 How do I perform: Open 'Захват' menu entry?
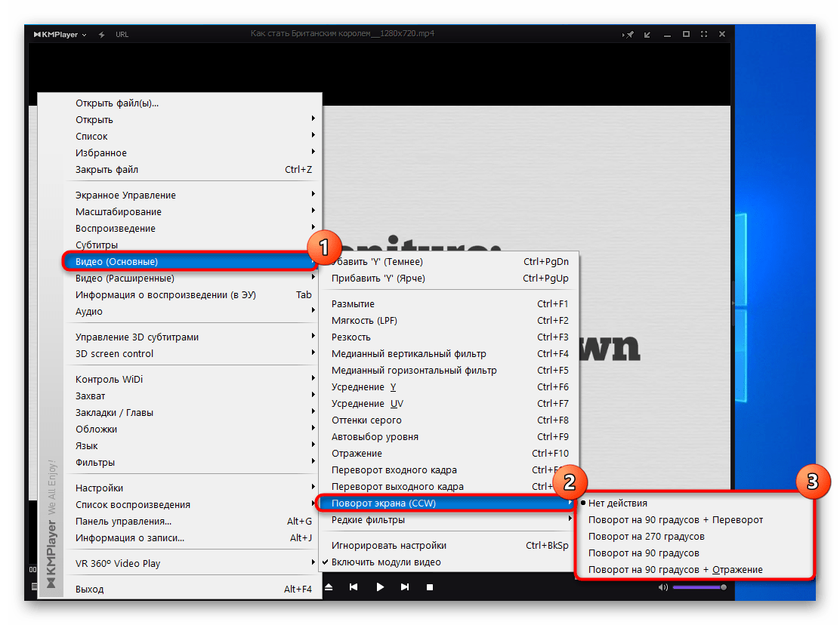click(x=191, y=396)
